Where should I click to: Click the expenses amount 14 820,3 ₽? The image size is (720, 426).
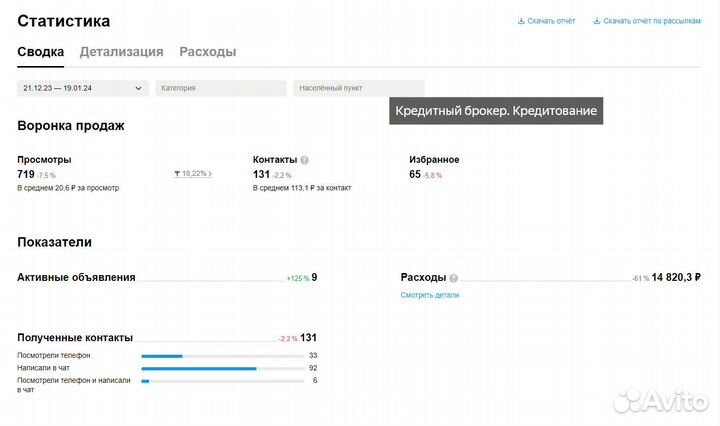click(676, 277)
